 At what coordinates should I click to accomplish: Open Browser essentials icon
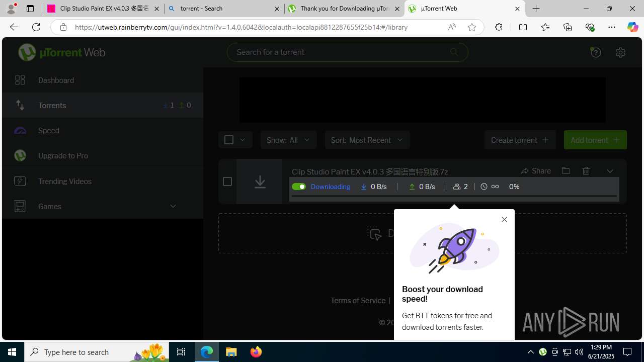tap(590, 27)
